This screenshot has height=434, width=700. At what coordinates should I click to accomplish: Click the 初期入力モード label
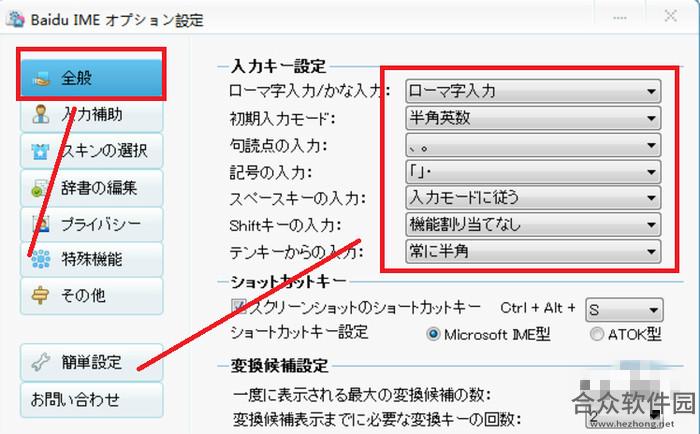(x=282, y=119)
